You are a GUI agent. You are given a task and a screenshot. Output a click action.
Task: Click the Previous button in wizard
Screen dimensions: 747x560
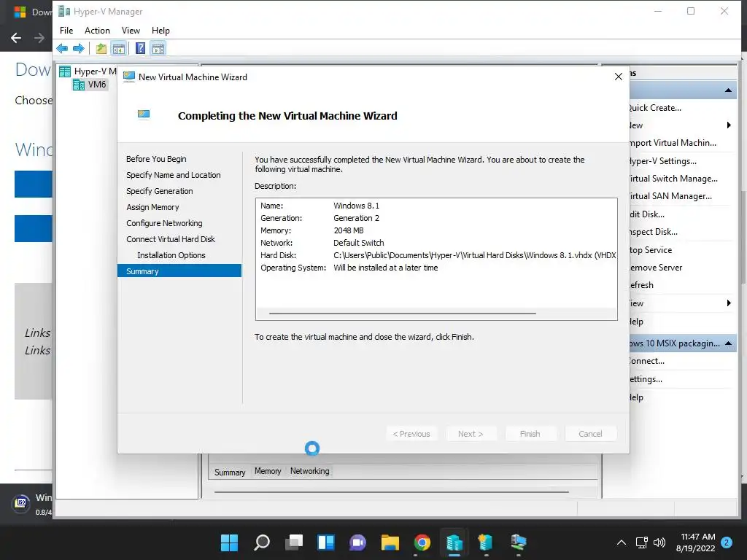(x=411, y=434)
